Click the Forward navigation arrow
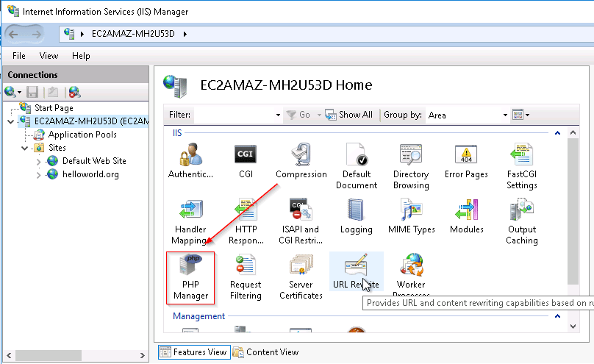This screenshot has width=594, height=364. point(36,35)
